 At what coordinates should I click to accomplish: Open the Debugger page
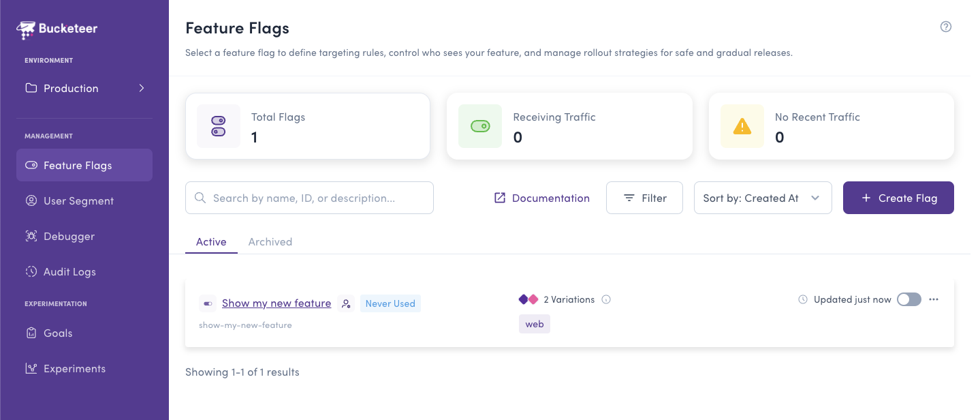[x=84, y=236]
